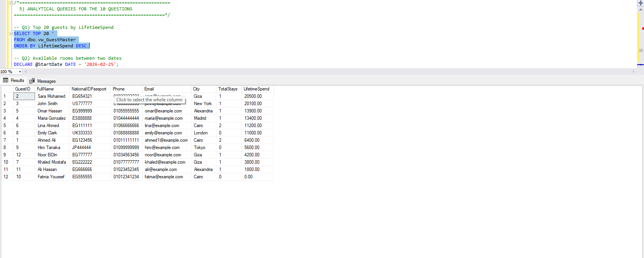Click the LifetimeSpend cell '0.00'
The image size is (644, 258).
point(257,177)
